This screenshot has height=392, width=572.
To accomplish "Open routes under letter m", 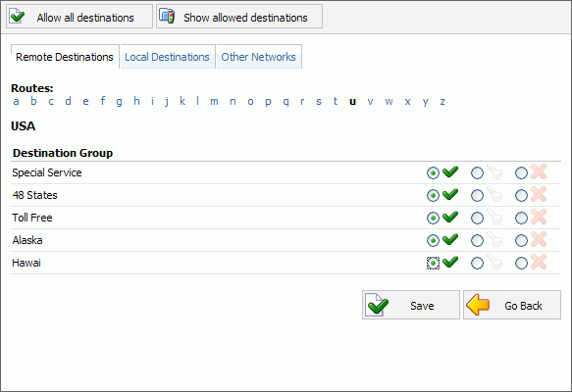I will (x=214, y=101).
